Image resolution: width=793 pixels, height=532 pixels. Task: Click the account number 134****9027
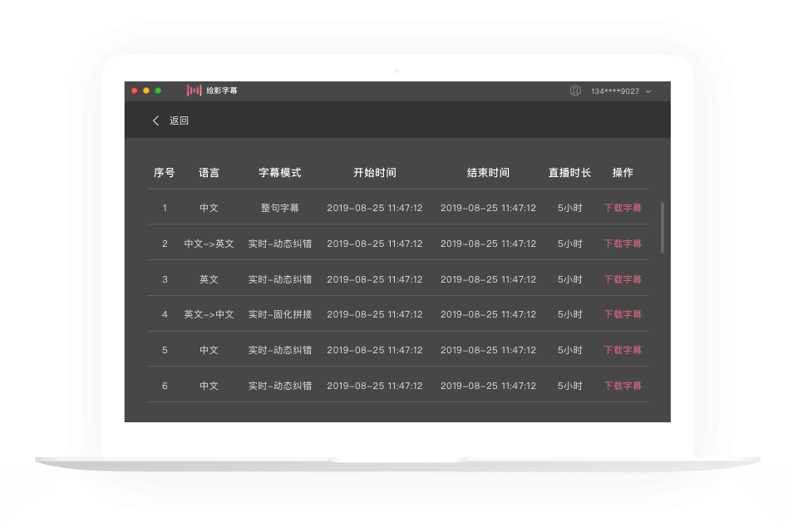[615, 91]
